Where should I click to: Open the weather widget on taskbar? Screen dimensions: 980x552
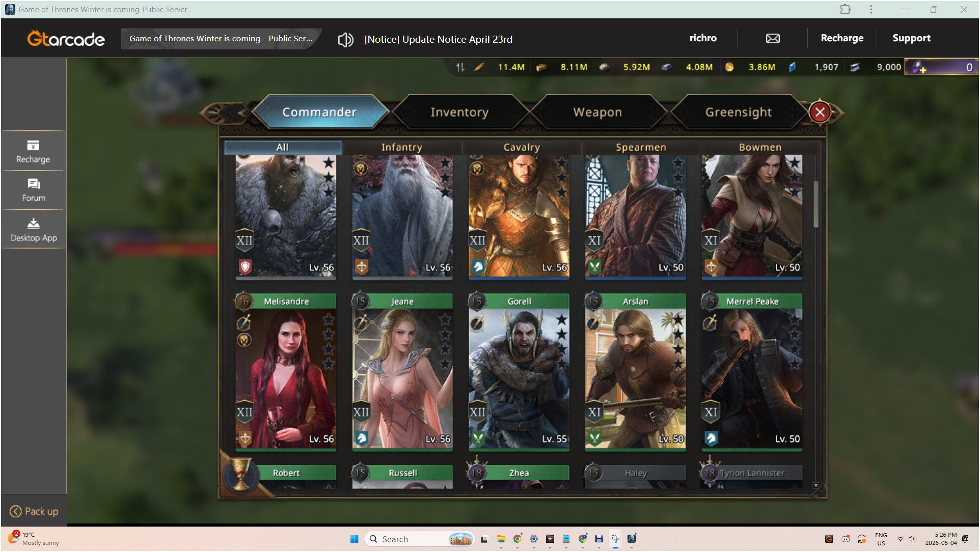34,538
